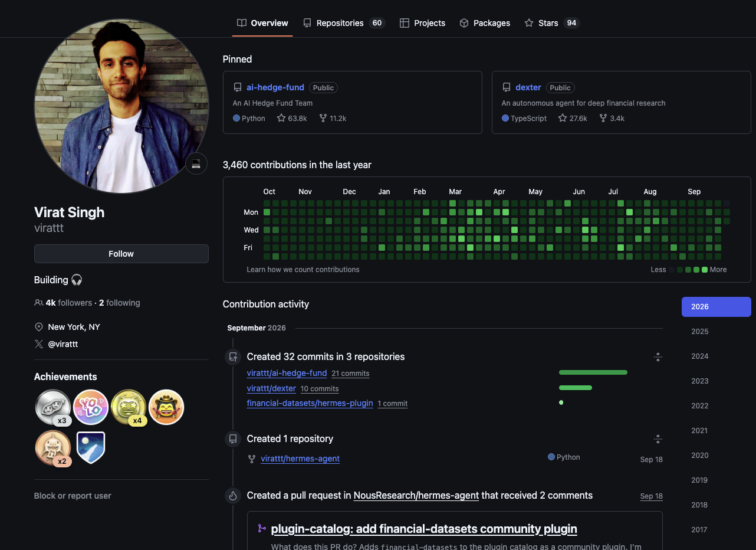Click the brightest green legend square beside More
Image resolution: width=756 pixels, height=550 pixels.
click(x=705, y=270)
